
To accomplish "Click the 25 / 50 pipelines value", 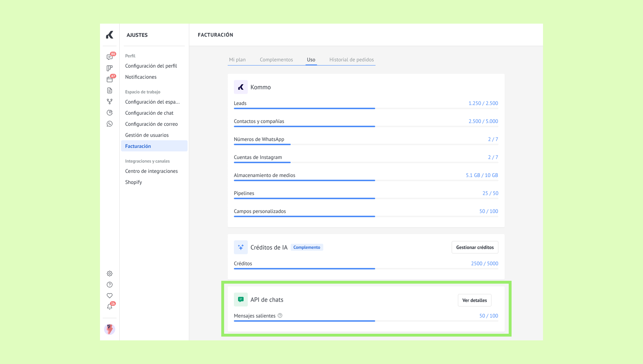I will [490, 193].
